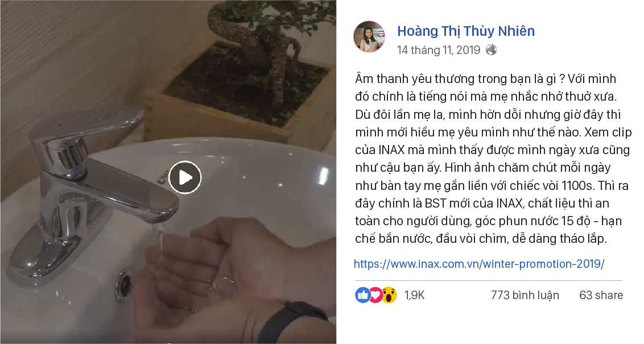This screenshot has height=344, width=644.
Task: Open the author name Hoàng Thị Thùy Nhiên
Action: [466, 31]
